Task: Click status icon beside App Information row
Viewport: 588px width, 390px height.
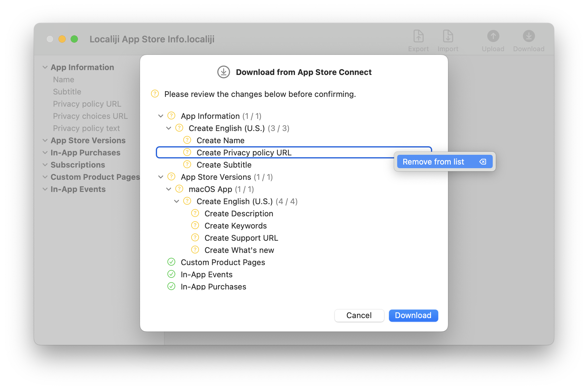Action: pyautogui.click(x=171, y=116)
